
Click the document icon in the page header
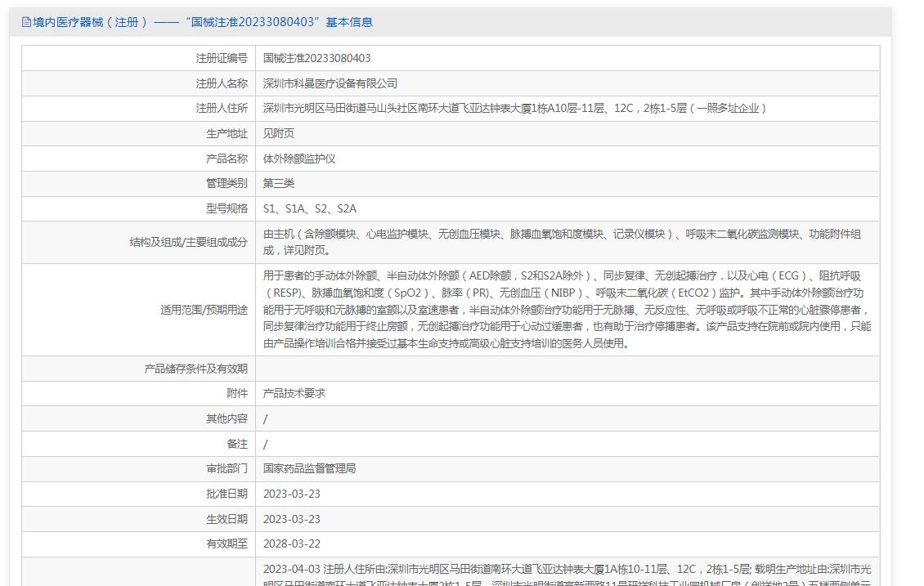point(26,22)
